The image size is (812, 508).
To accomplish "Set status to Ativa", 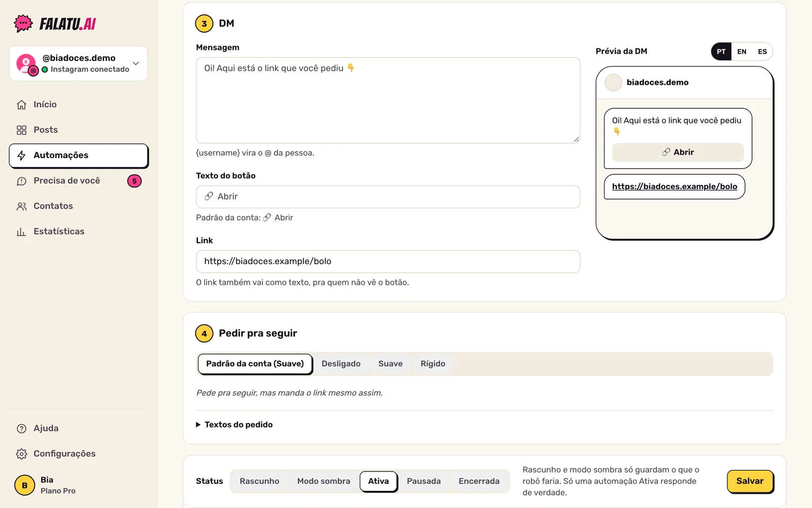I will tap(379, 481).
